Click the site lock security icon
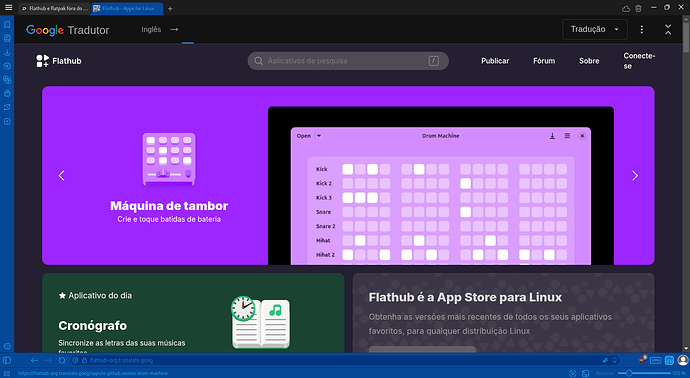The image size is (690, 378). (x=84, y=360)
